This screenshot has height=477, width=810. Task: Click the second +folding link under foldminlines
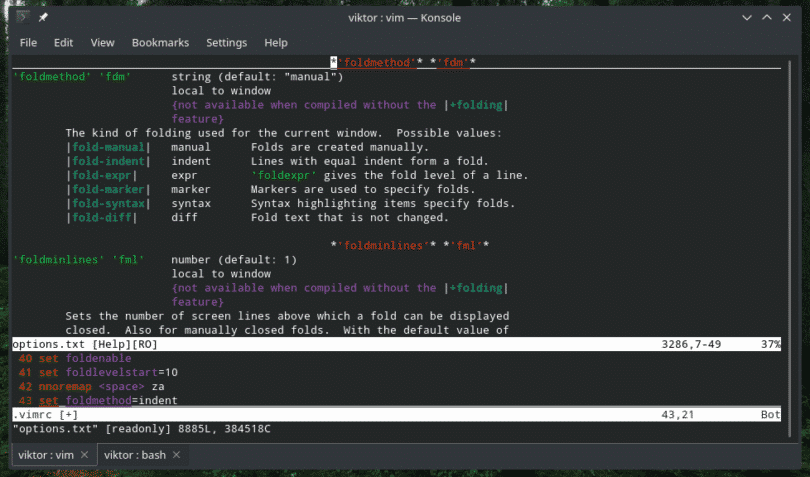click(476, 288)
